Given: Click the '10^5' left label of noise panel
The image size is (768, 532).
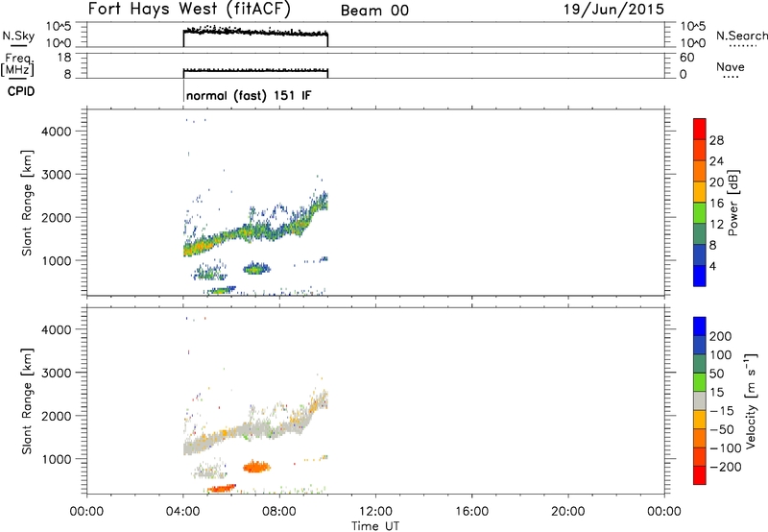Looking at the screenshot, I should 59,27.
